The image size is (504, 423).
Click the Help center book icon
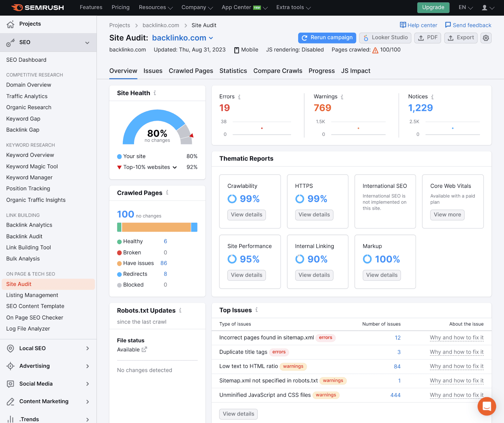click(x=403, y=25)
